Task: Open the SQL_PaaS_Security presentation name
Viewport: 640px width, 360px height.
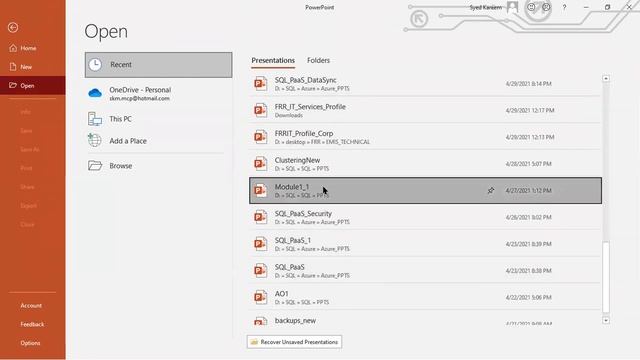Action: [x=303, y=213]
